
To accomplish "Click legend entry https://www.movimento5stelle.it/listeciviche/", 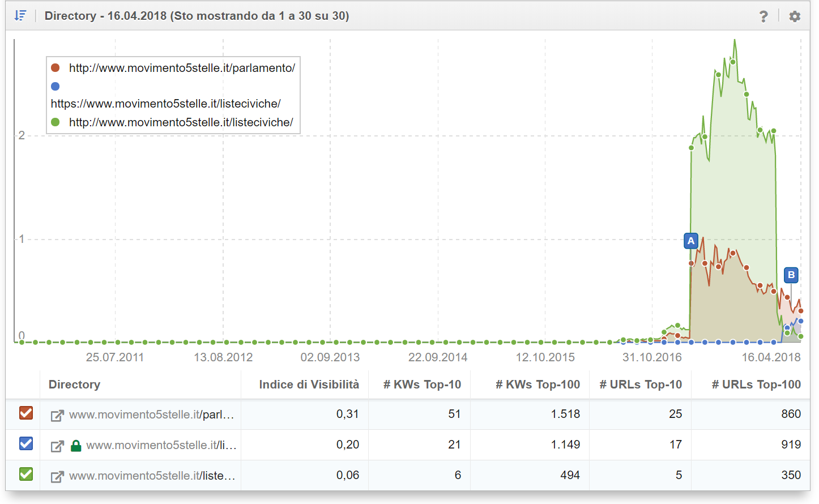I will [166, 104].
